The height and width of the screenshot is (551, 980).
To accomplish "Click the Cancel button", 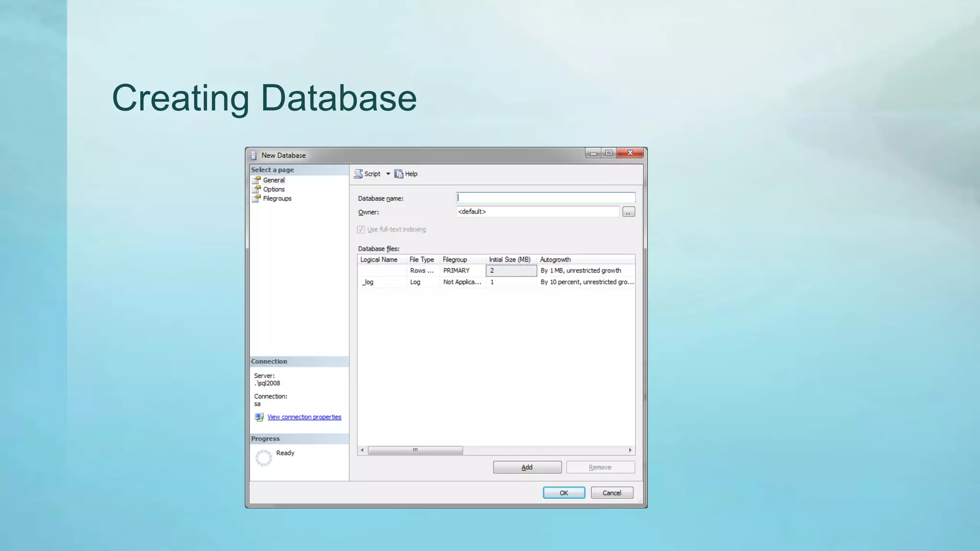I will (612, 493).
